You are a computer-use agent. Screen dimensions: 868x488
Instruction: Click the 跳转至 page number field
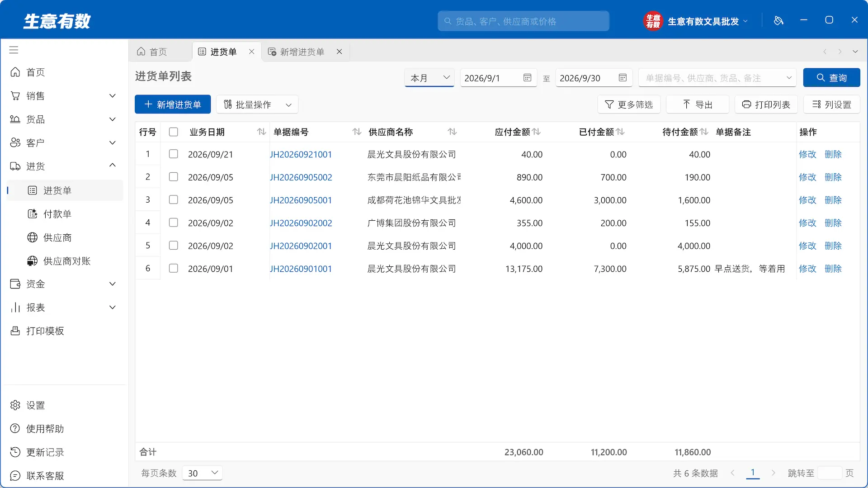pos(830,473)
